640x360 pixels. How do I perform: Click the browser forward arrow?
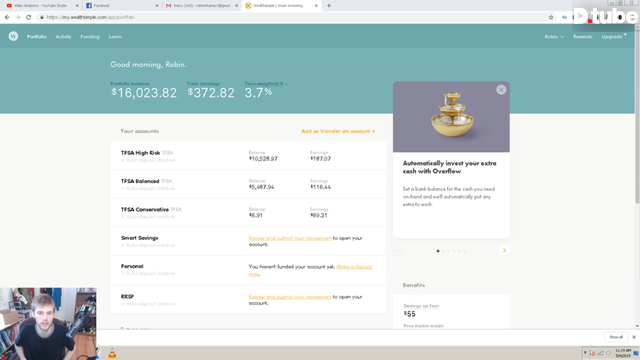coord(18,17)
